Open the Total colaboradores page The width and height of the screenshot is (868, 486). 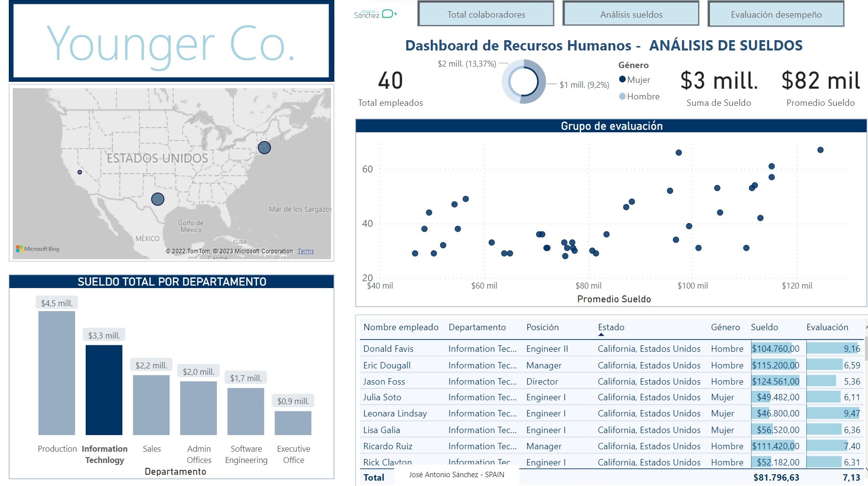[486, 14]
